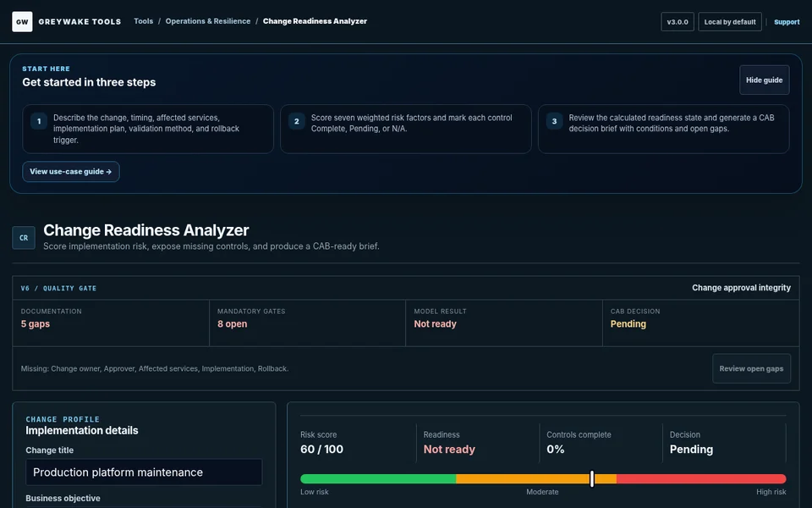Click the Documentation 5 gaps value
The height and width of the screenshot is (508, 812).
tap(36, 324)
